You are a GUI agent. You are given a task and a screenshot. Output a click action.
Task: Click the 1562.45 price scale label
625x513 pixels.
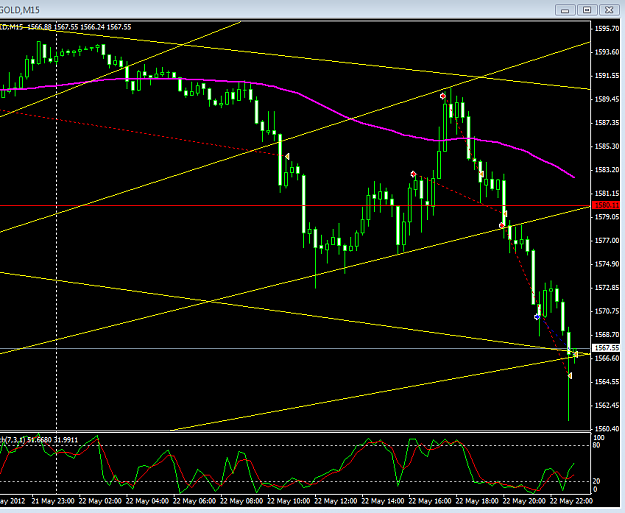pos(607,405)
